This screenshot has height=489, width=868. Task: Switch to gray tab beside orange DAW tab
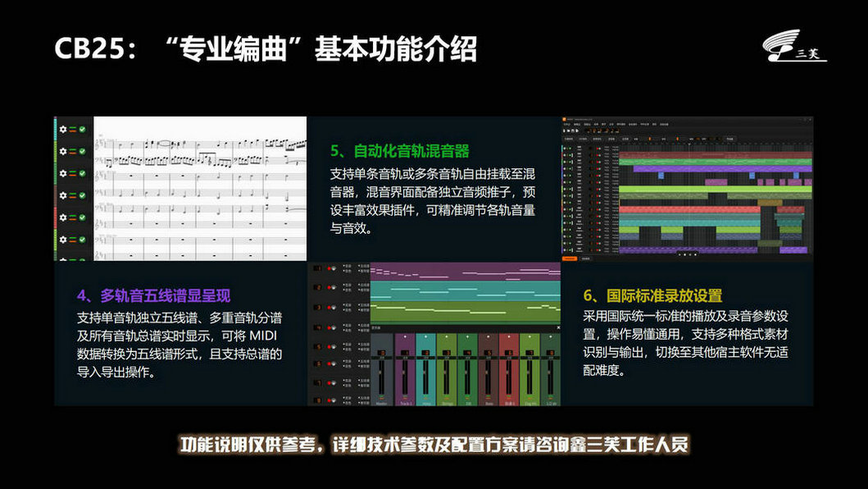[586, 258]
